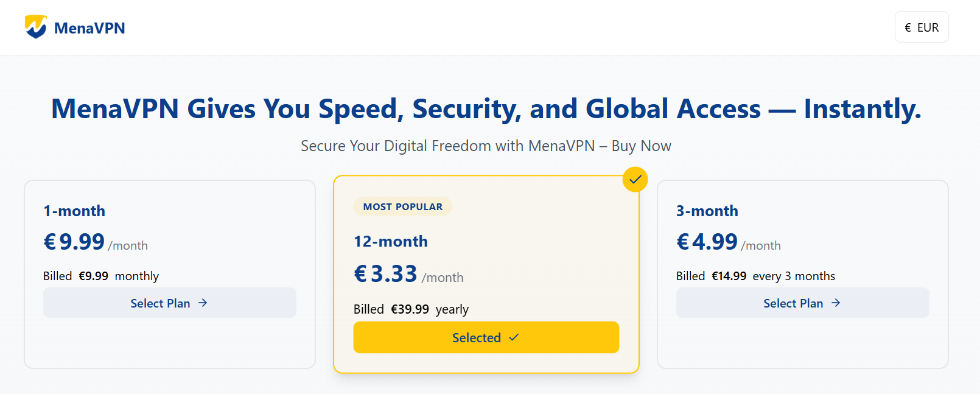Viewport: 980px width, 394px height.
Task: Click the 1-month plan title
Action: [x=74, y=211]
